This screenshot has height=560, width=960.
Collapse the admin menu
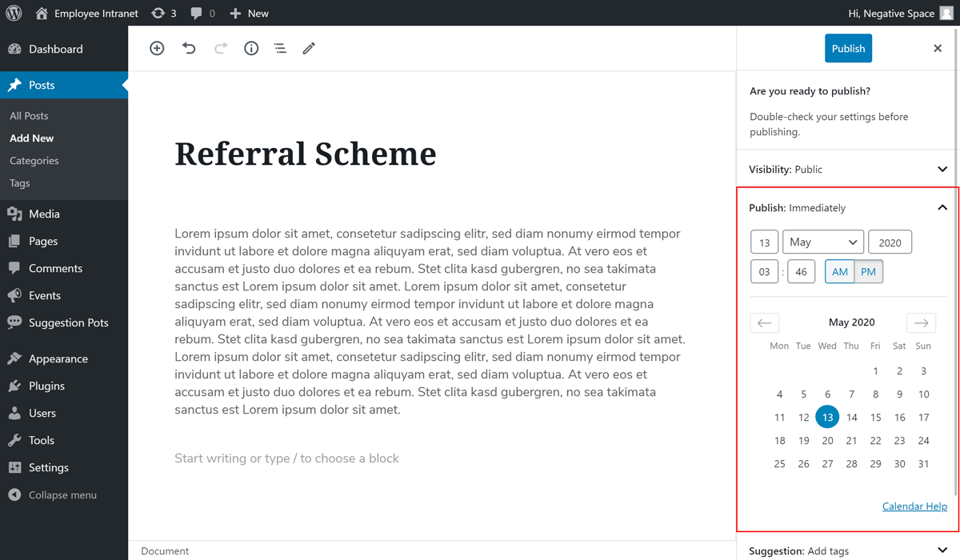pyautogui.click(x=61, y=494)
